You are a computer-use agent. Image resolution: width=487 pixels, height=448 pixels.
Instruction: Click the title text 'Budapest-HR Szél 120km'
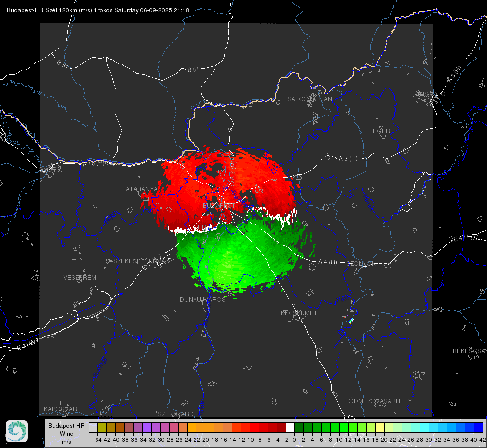click(42, 10)
